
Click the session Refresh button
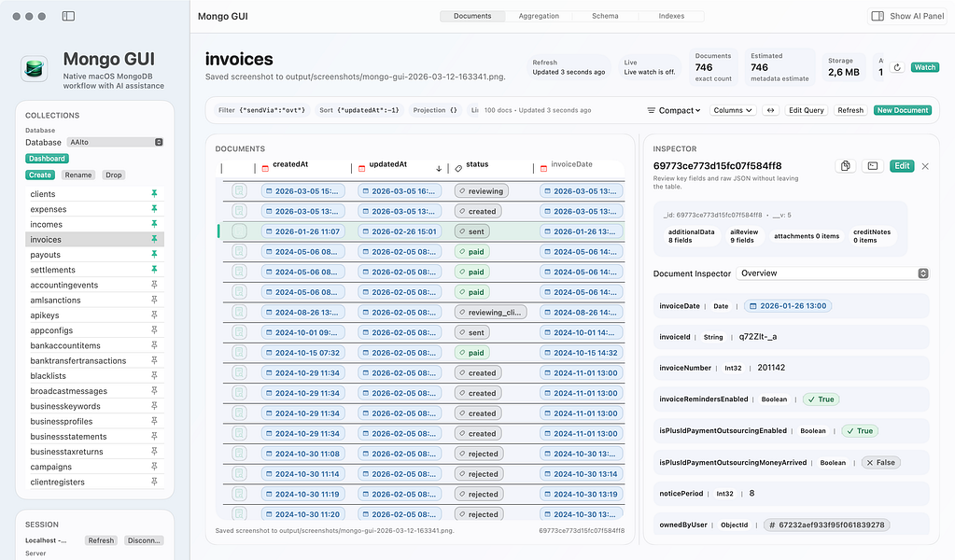(x=101, y=540)
